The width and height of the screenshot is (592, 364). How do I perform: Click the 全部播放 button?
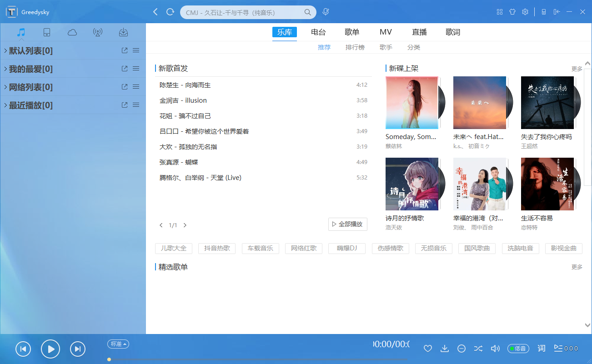tap(348, 224)
